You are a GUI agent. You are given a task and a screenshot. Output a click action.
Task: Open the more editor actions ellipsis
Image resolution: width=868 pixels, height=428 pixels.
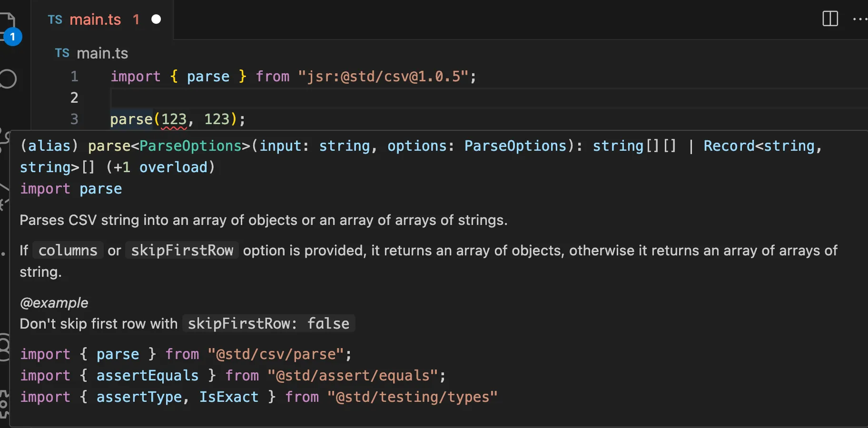(859, 19)
